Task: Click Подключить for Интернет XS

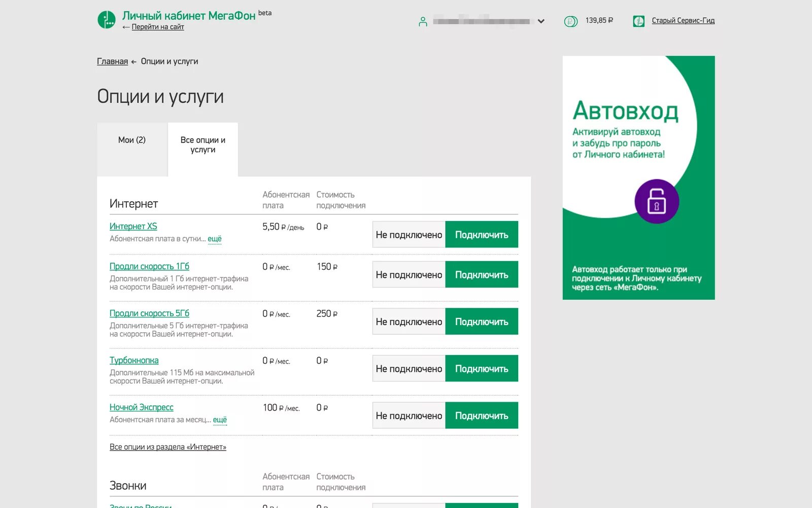Action: tap(482, 235)
